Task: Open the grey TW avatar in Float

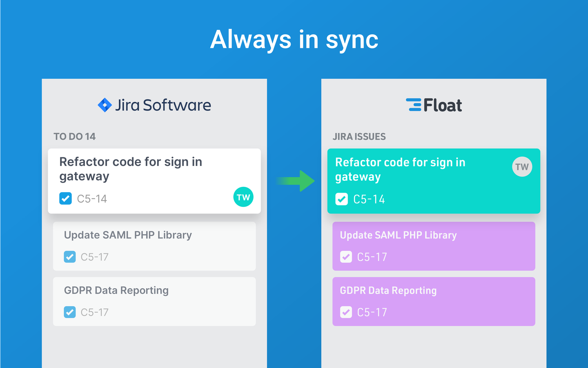Action: tap(522, 167)
